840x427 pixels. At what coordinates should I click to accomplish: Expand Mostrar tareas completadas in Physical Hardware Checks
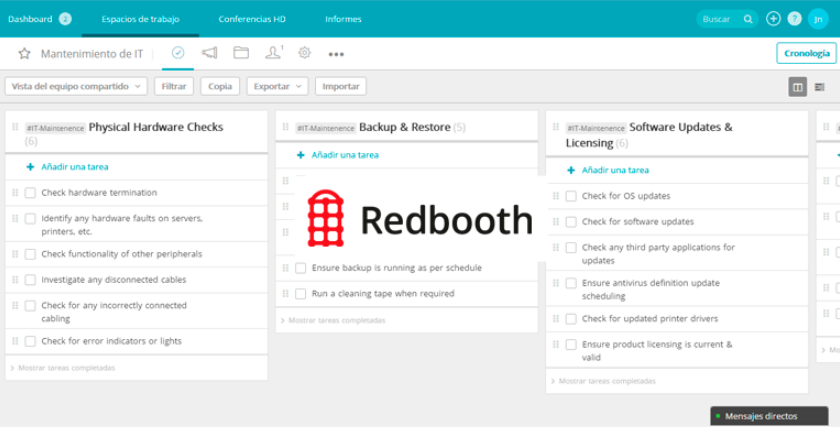click(63, 368)
